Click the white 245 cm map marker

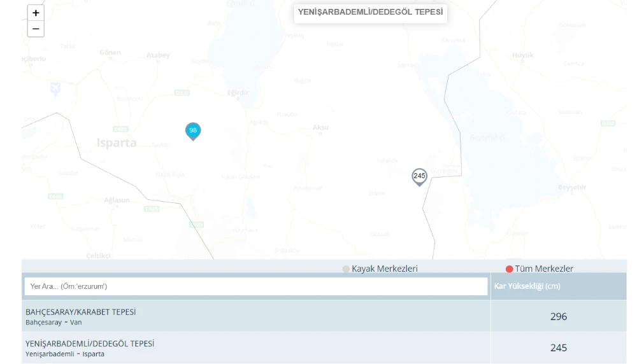(419, 176)
